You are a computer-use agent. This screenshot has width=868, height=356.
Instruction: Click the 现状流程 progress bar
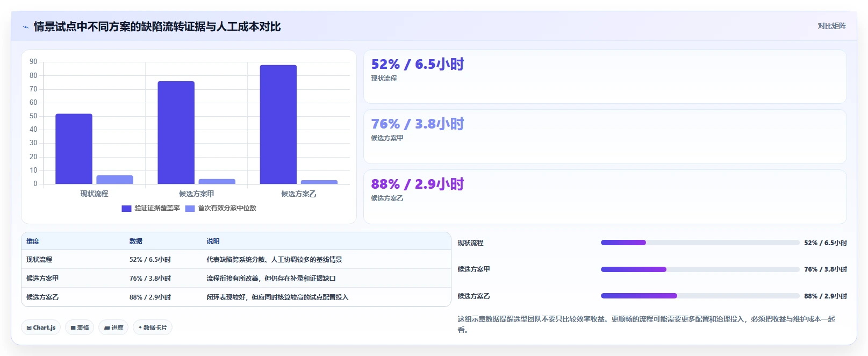pos(700,243)
